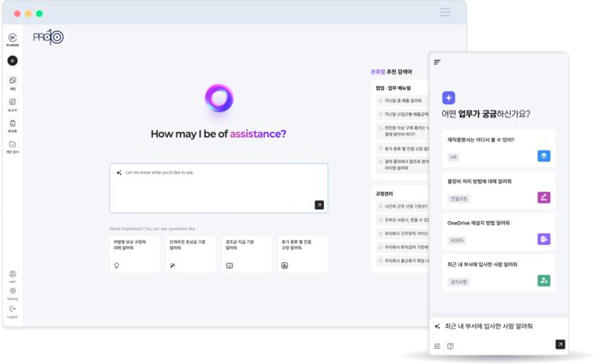Image resolution: width=600 pixels, height=364 pixels.
Task: Click the help question icon in mobile footer
Action: coord(450,346)
